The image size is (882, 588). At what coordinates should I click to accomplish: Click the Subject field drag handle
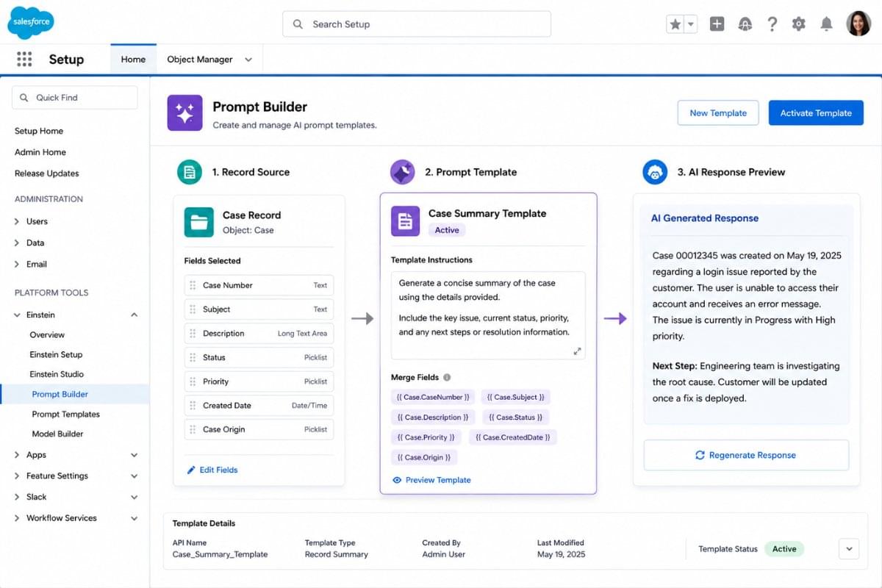(x=193, y=309)
